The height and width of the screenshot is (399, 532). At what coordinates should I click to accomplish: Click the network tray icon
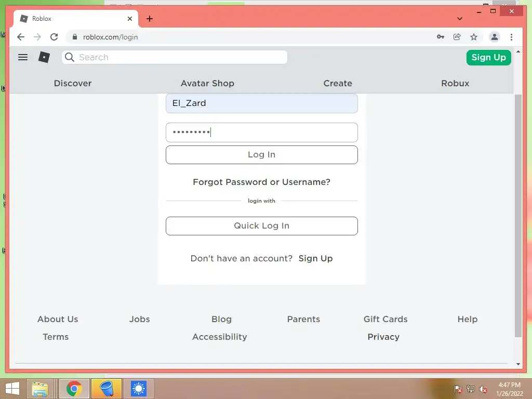(471, 389)
